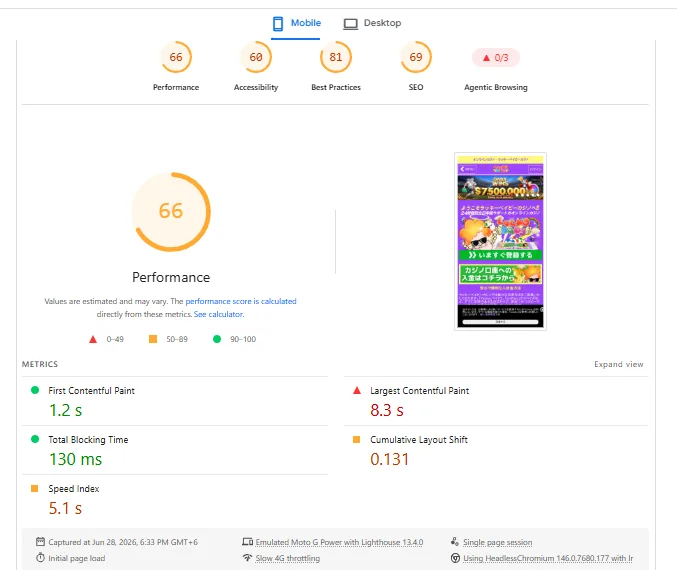
Task: Click the stopwatch icon beside Initial page load
Action: click(x=40, y=557)
